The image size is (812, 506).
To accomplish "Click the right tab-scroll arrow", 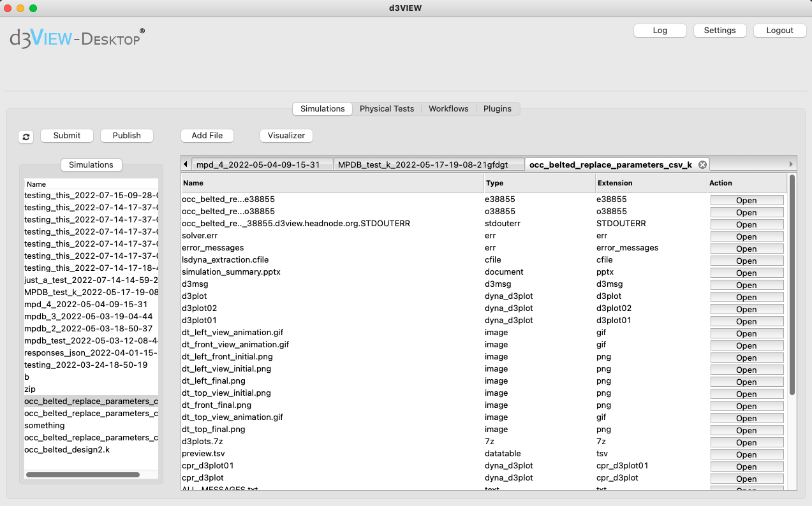I will pyautogui.click(x=792, y=164).
